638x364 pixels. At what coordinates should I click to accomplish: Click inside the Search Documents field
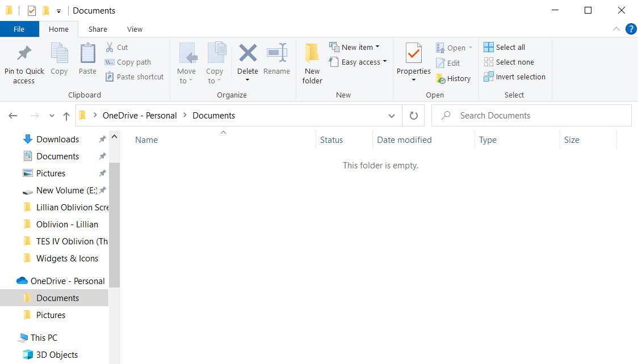click(x=531, y=115)
